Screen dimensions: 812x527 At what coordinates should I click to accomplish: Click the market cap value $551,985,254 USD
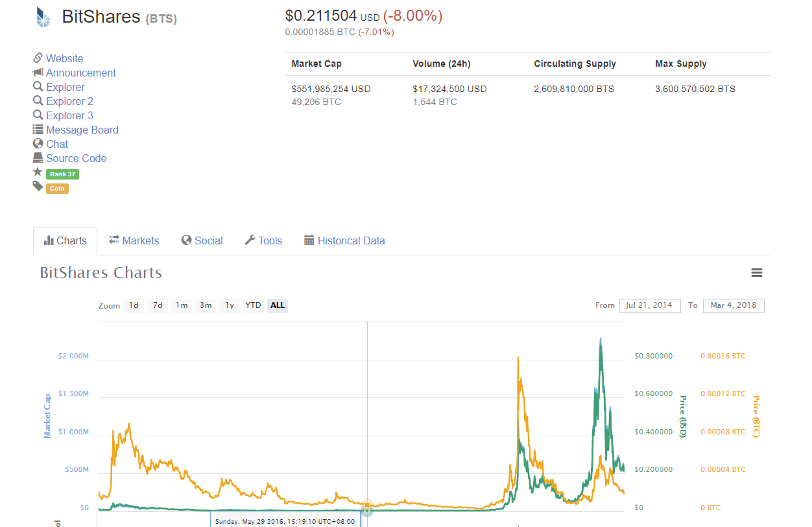point(331,89)
